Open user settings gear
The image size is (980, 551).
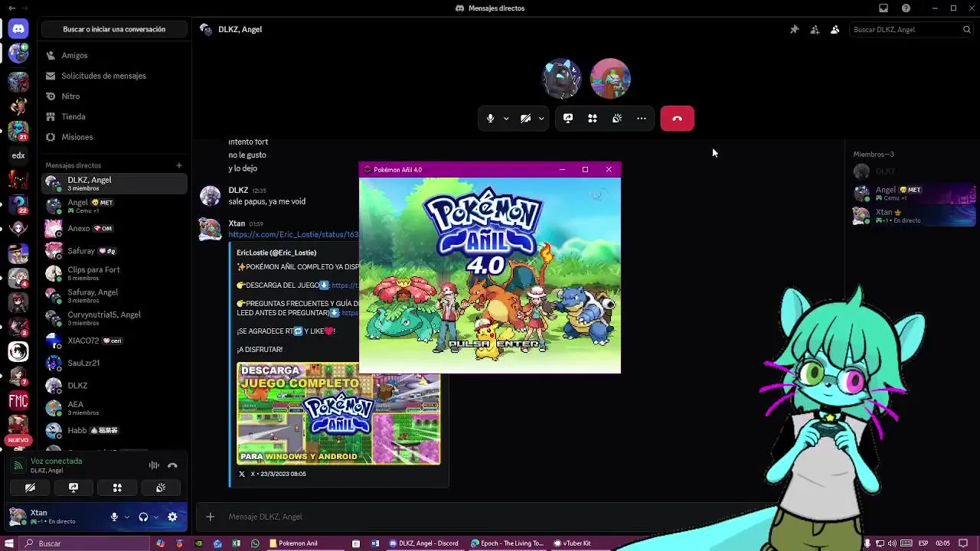[x=172, y=517]
